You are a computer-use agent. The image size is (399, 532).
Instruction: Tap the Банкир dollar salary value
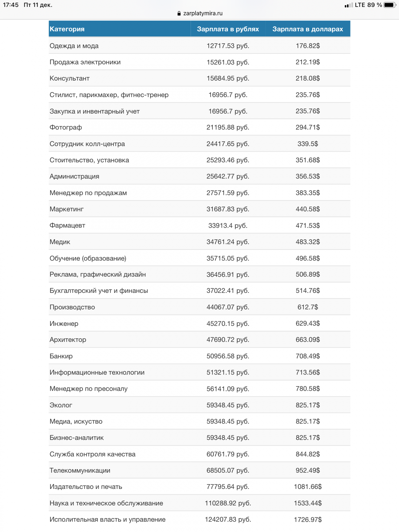(x=307, y=356)
